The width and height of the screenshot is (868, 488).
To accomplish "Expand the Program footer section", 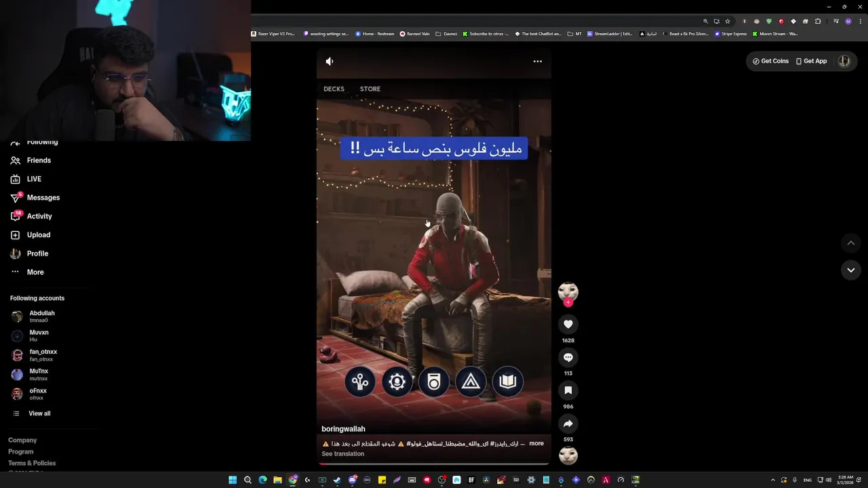I will 20,451.
